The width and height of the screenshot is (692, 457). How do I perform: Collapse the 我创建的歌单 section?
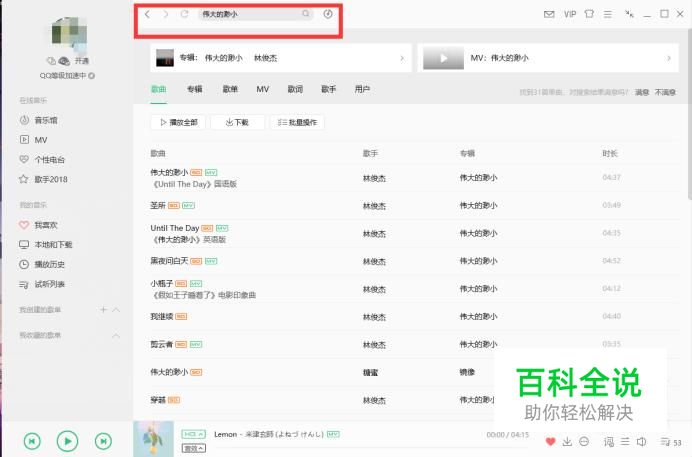[116, 310]
